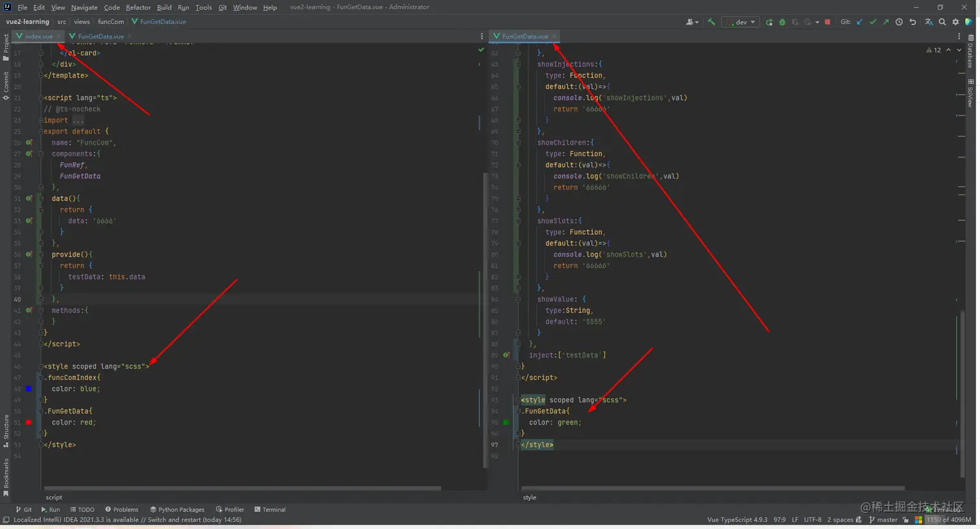Open the Commit tool window
Screen dimensions: 980x529
tap(6, 86)
